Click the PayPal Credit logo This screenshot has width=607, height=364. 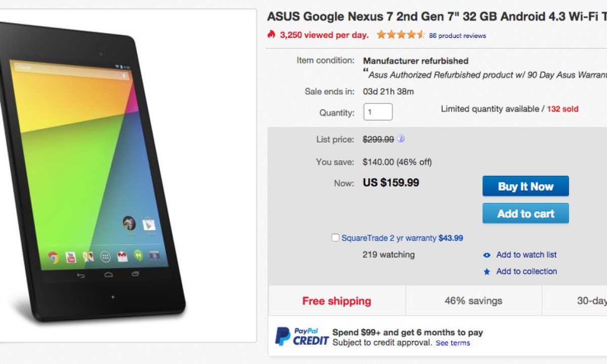[x=301, y=337]
